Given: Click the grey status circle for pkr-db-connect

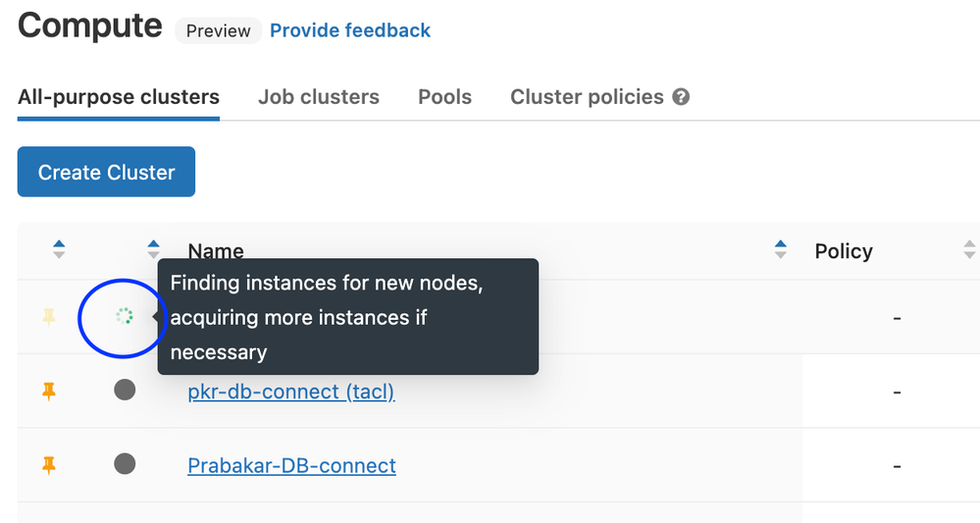Looking at the screenshot, I should tap(125, 391).
